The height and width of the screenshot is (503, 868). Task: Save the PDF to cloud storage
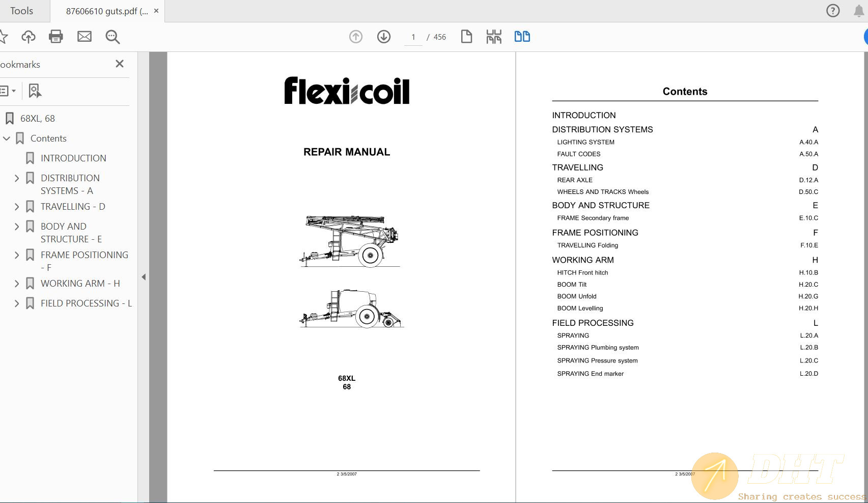click(x=29, y=36)
